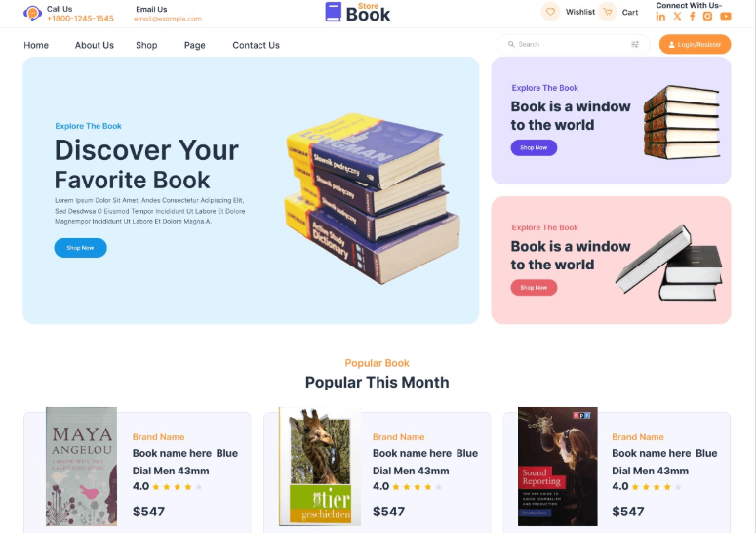Click the Book Store logo

(x=358, y=13)
